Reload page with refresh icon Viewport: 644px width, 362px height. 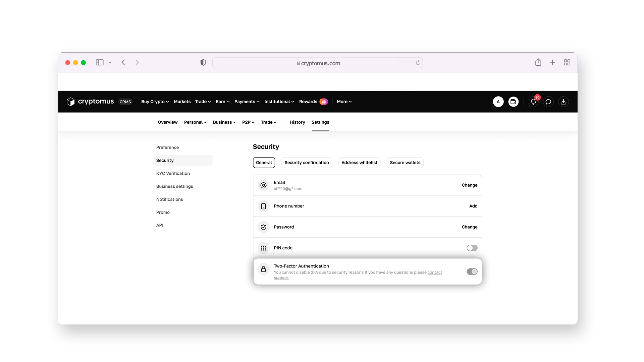coord(418,63)
